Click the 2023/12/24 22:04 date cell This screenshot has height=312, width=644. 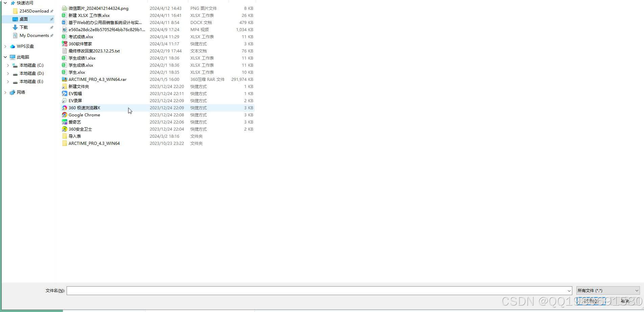click(167, 129)
